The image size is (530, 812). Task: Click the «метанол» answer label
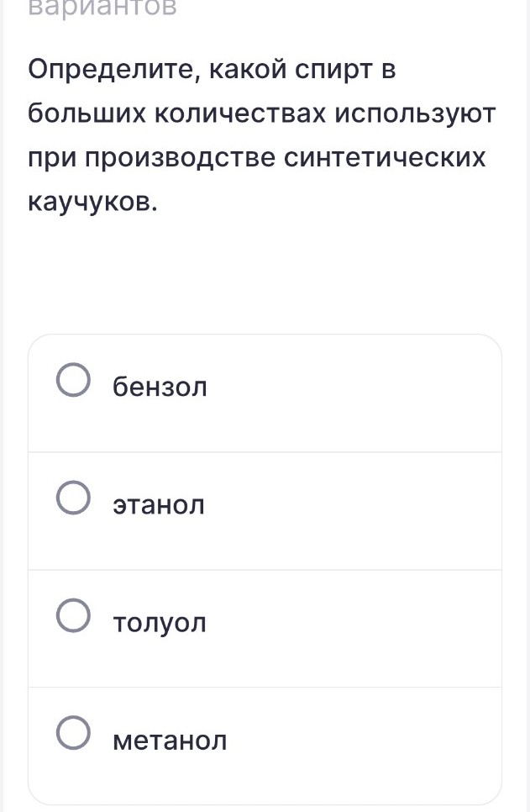click(170, 741)
